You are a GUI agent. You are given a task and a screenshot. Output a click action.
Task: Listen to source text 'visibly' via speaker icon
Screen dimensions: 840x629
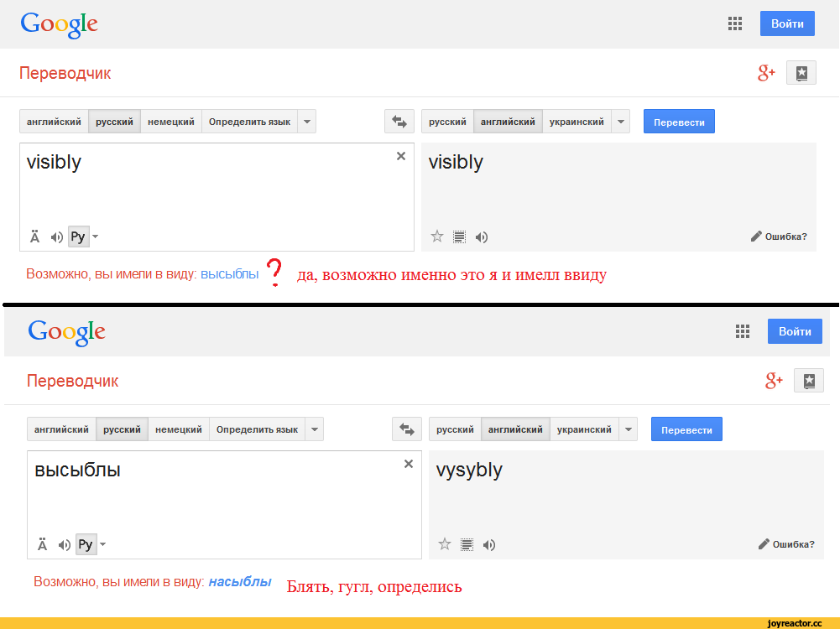[x=56, y=237]
